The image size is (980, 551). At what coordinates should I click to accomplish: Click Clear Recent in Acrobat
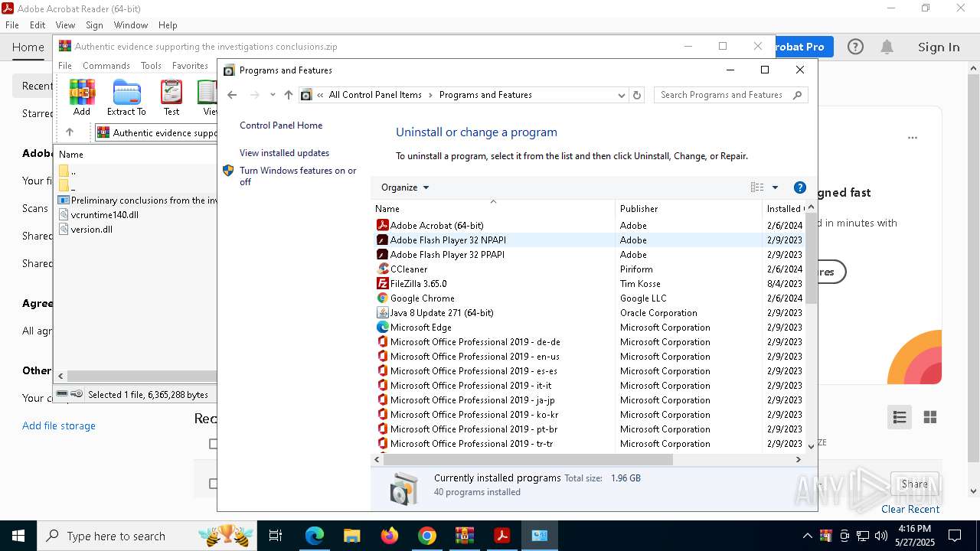tap(910, 509)
